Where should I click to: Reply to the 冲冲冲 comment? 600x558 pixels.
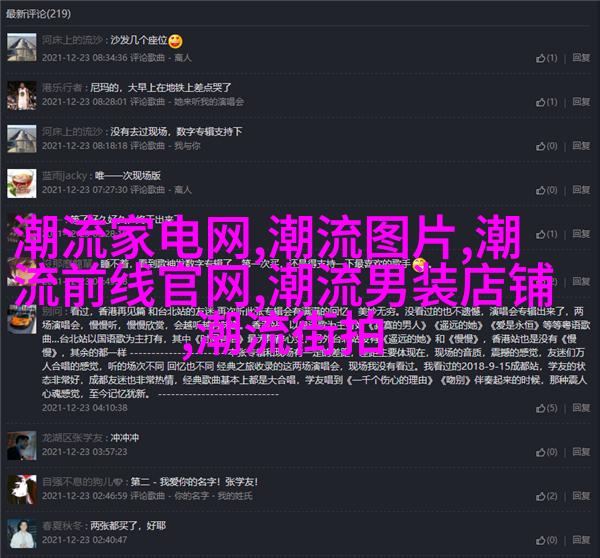(581, 452)
